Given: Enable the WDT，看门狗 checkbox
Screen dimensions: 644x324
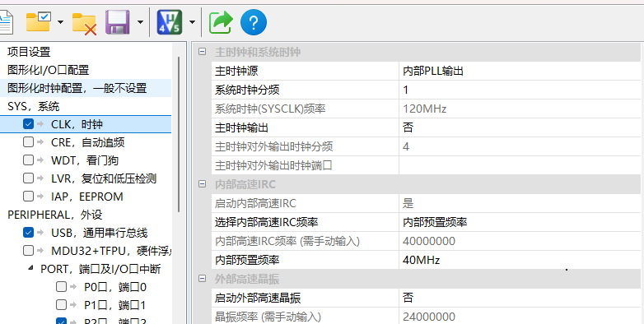Looking at the screenshot, I should tap(28, 160).
